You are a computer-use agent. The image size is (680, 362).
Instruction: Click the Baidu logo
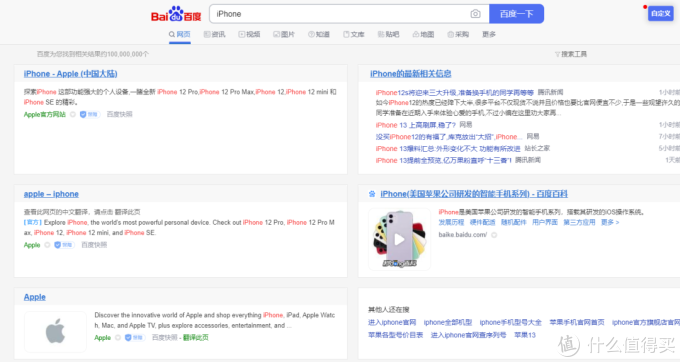tap(176, 14)
